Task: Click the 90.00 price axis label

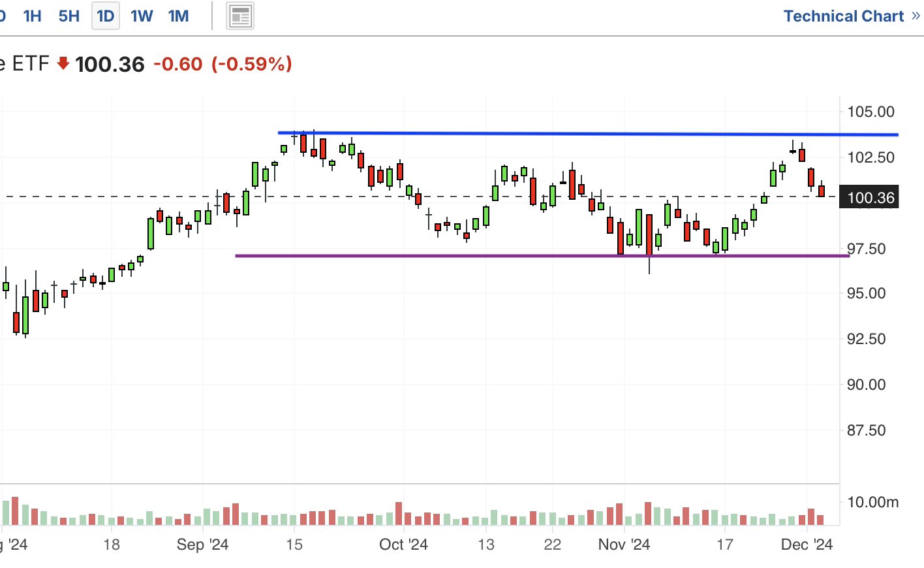Action: click(x=866, y=385)
